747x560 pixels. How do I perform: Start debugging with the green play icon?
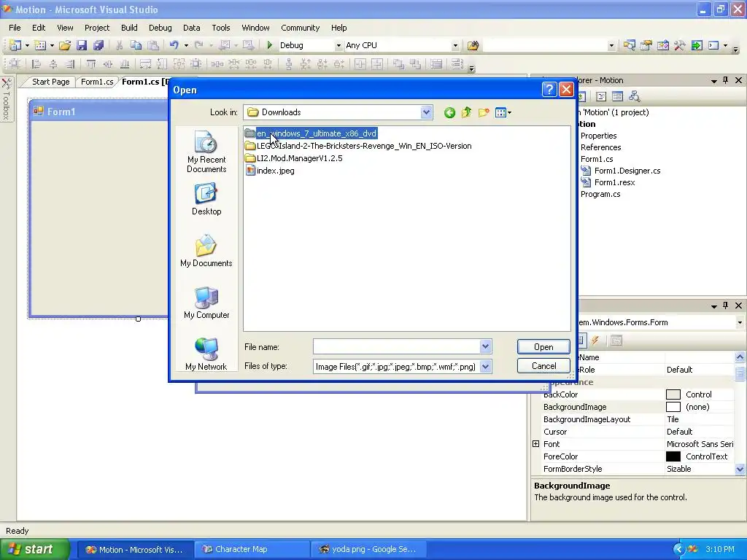pos(270,45)
